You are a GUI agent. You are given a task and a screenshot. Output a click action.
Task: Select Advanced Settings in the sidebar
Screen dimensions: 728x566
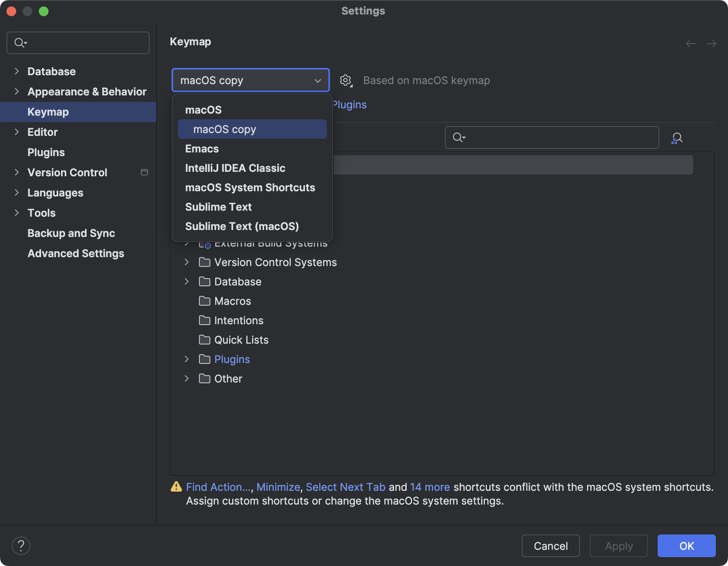[76, 253]
